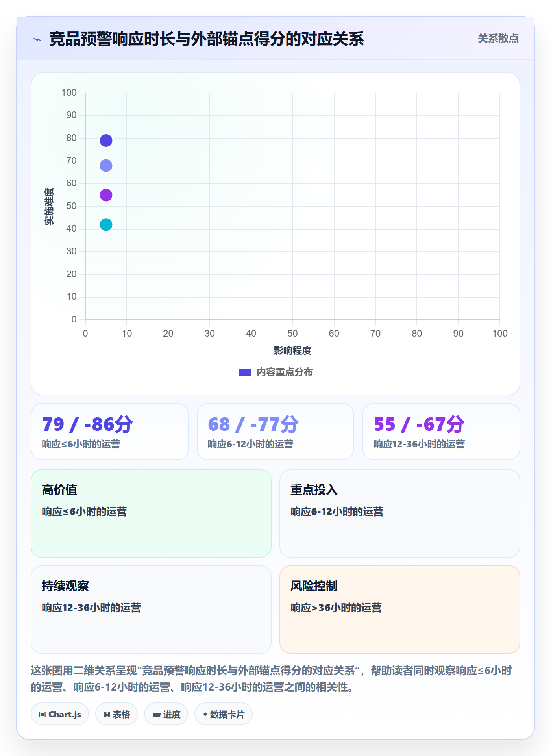
Task: Click the main title 竞品预警响应时长与外部锚点得分的对应关系
Action: [207, 39]
